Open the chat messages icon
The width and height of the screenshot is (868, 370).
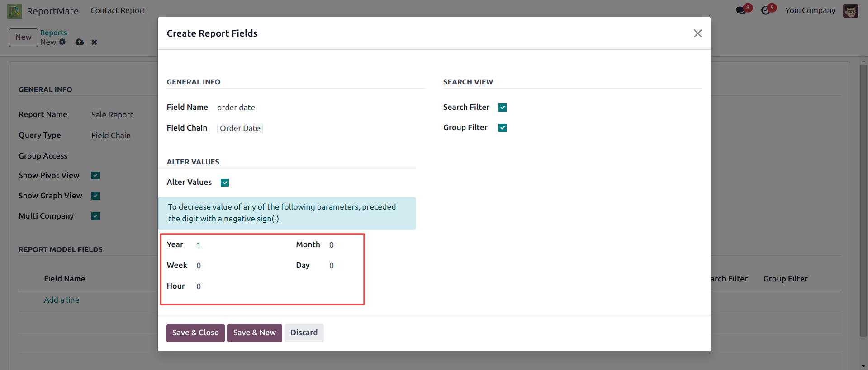(741, 10)
